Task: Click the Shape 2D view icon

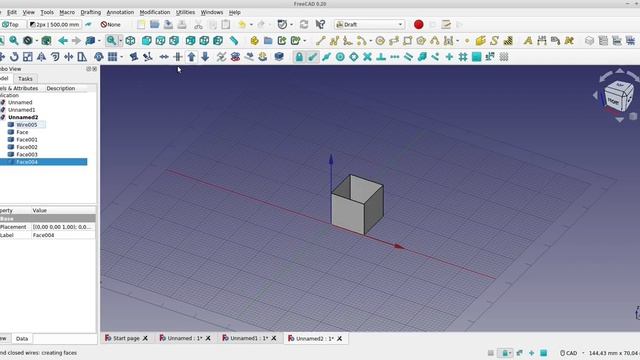Action: [x=279, y=57]
